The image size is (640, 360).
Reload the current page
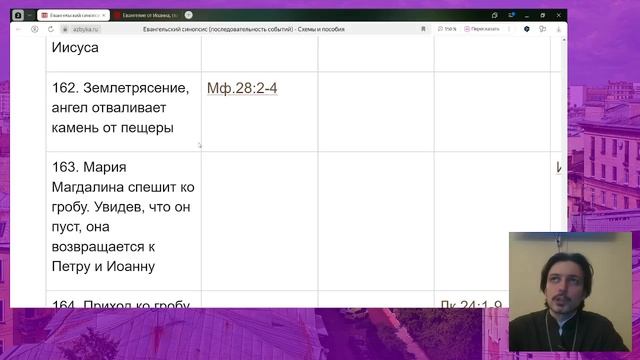51,29
